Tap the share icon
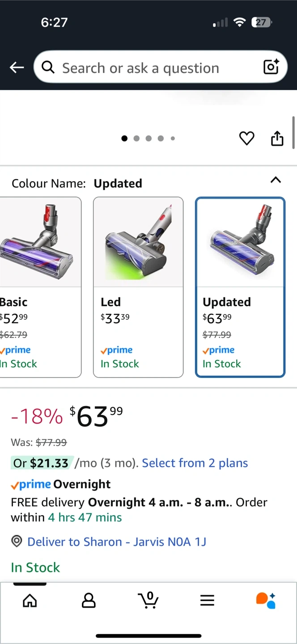 (x=277, y=139)
